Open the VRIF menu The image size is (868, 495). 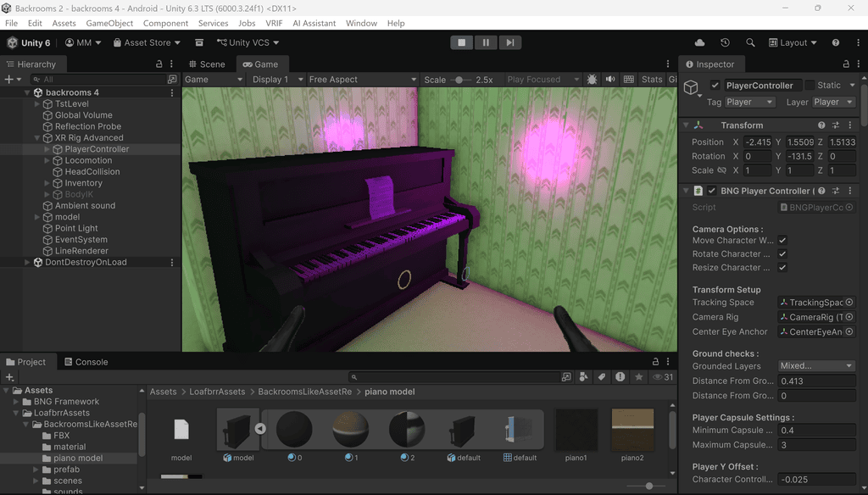pyautogui.click(x=274, y=23)
